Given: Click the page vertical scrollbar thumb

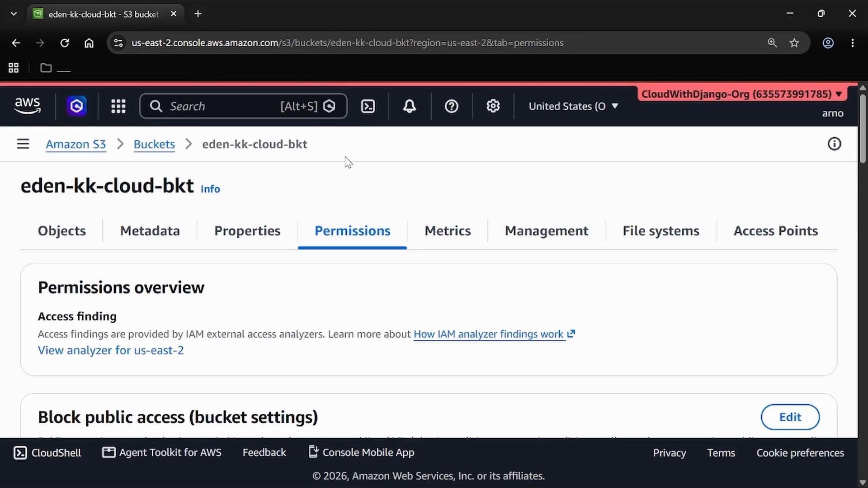Looking at the screenshot, I should coord(863,129).
